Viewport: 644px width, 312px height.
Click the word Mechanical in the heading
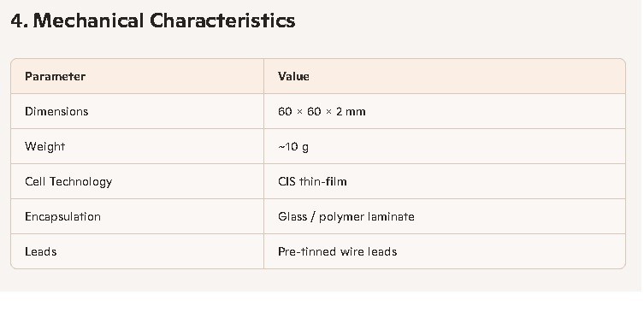pos(88,21)
